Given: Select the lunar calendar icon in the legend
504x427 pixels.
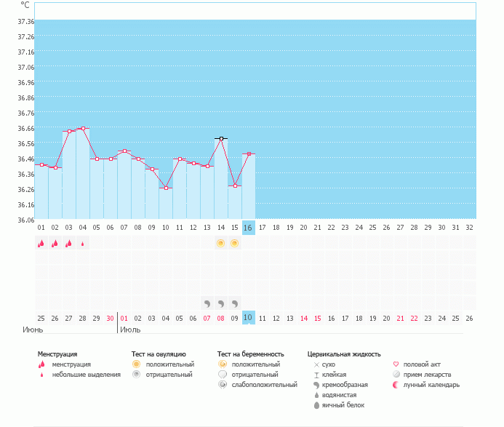Looking at the screenshot, I should (x=396, y=385).
